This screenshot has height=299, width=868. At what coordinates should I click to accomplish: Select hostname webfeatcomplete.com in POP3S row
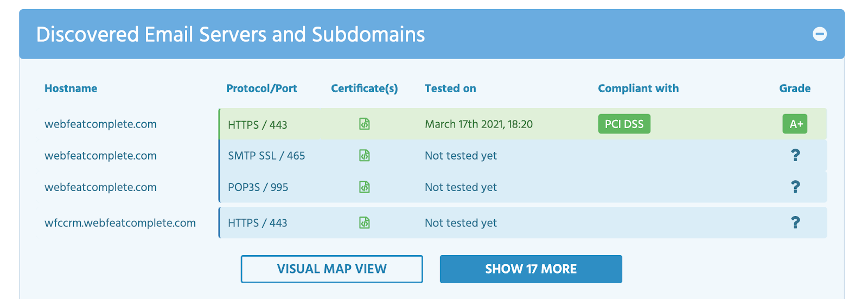100,187
